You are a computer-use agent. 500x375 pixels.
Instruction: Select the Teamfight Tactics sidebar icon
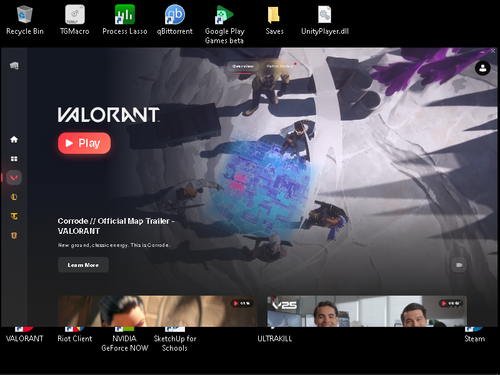pyautogui.click(x=14, y=216)
